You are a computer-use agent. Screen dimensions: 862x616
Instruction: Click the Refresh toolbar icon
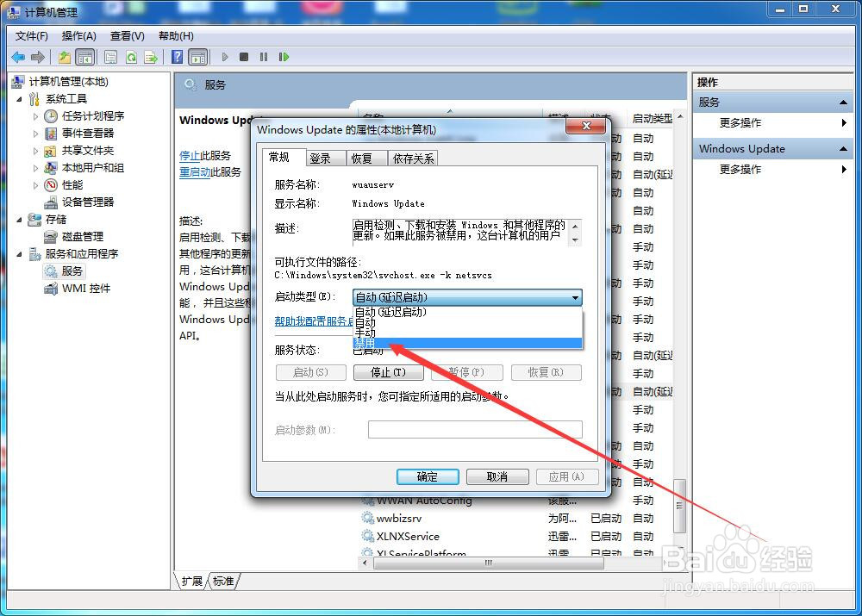pos(131,57)
